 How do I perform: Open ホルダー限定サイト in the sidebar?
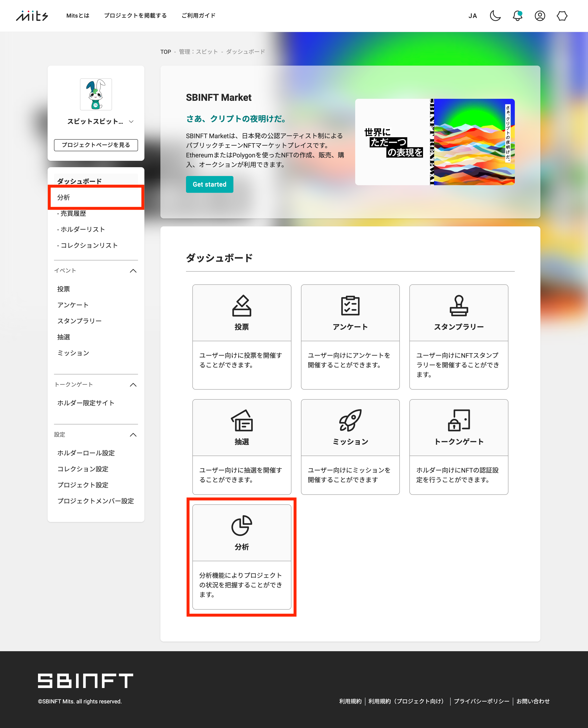click(86, 403)
